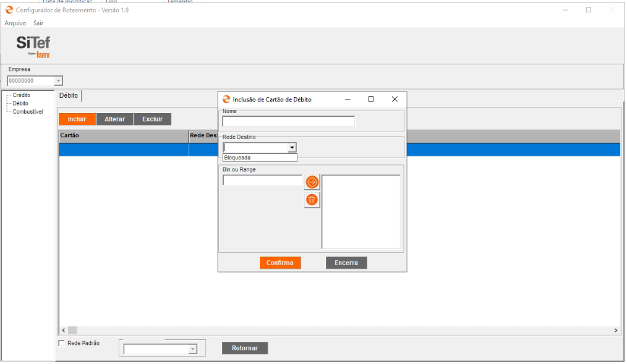The image size is (627, 364).
Task: Click the orange arrow add-bin icon
Action: tap(312, 182)
